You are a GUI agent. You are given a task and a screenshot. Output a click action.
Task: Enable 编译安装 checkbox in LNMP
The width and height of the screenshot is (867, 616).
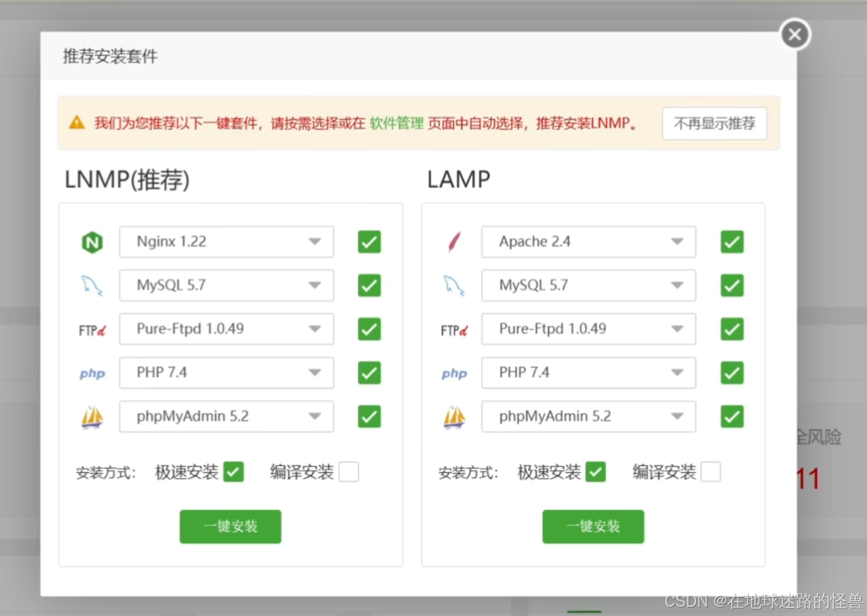(x=349, y=472)
